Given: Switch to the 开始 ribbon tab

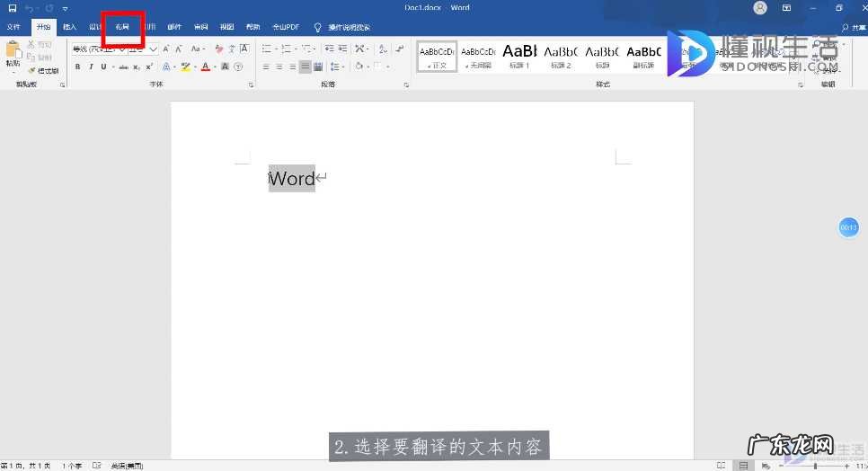Looking at the screenshot, I should [x=44, y=27].
